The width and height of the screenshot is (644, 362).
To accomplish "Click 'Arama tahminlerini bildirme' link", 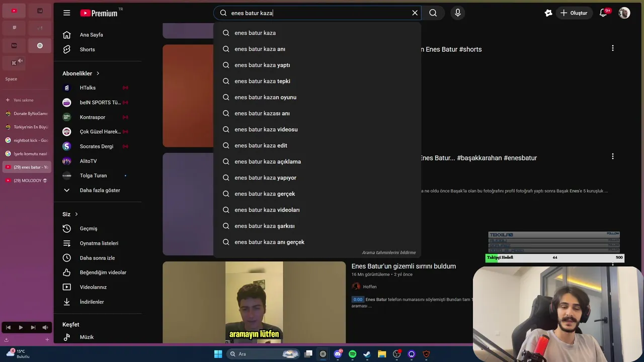I will click(x=389, y=252).
